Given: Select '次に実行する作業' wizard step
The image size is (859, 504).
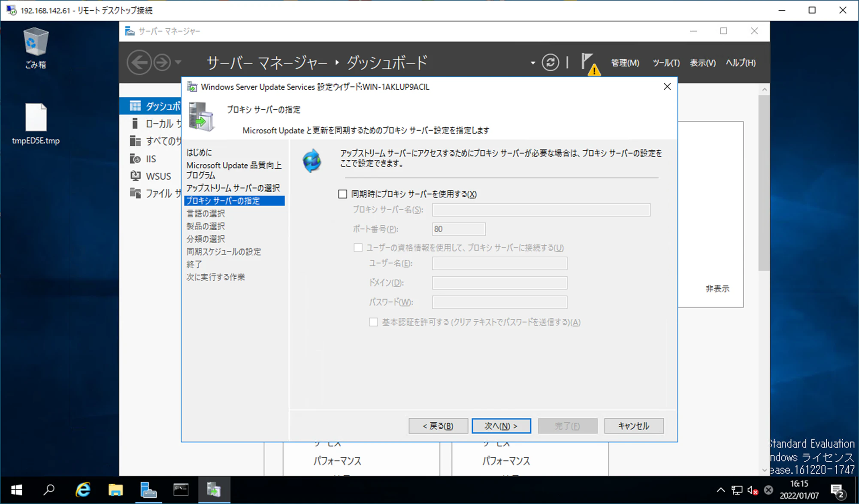Looking at the screenshot, I should 215,277.
